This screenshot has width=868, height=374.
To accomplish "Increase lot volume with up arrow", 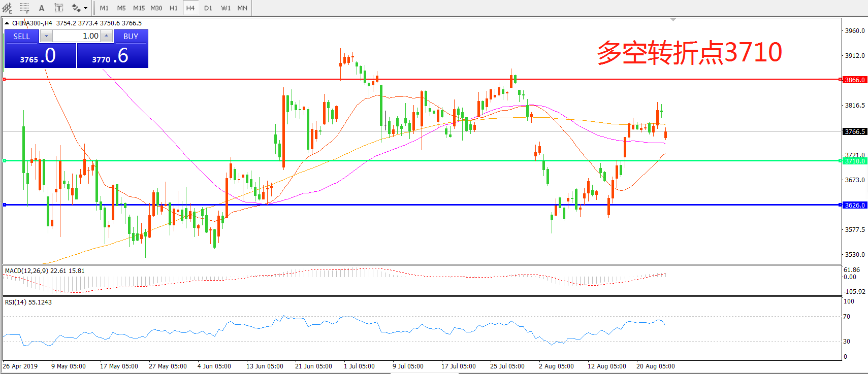I will (106, 36).
